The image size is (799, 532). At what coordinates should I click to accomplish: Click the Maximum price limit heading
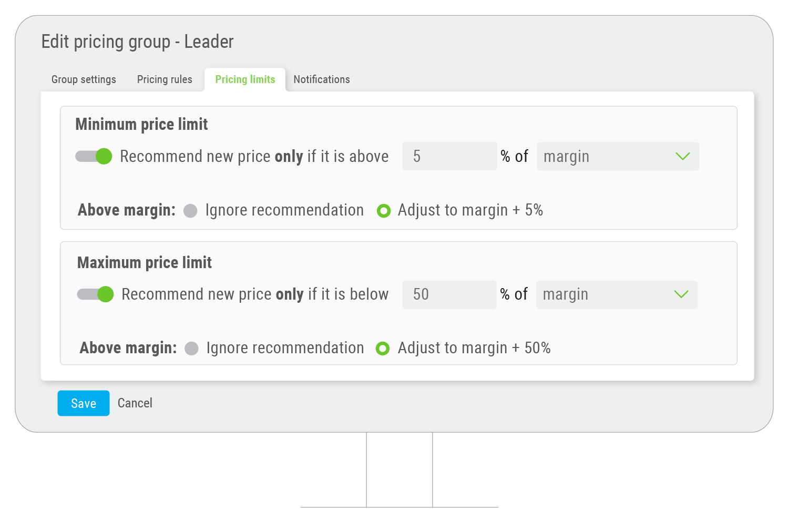click(x=145, y=262)
